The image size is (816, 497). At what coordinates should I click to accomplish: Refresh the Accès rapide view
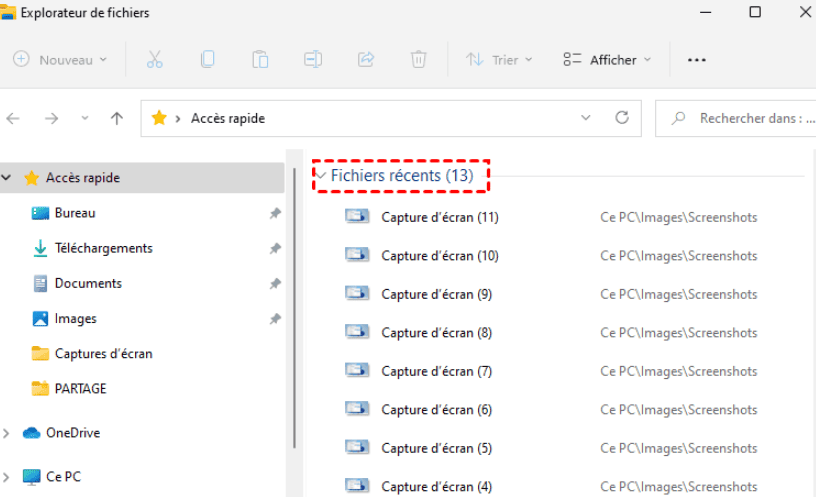pos(622,118)
